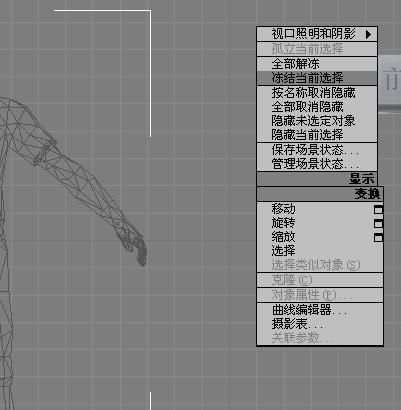Select 全部取消隐藏 entry
Image resolution: width=401 pixels, height=410 pixels.
317,107
